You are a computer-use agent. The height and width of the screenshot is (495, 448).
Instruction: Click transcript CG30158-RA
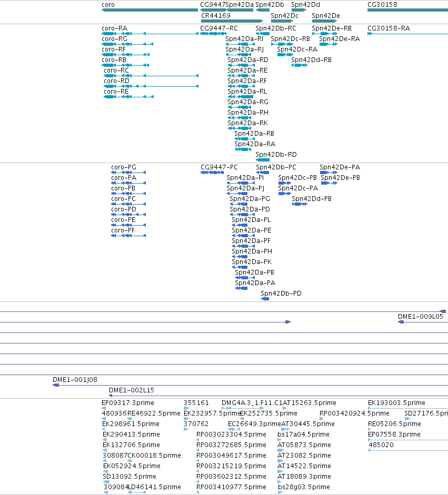(x=407, y=34)
